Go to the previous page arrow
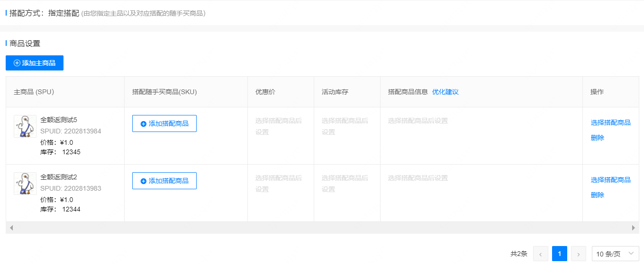644x264 pixels. [x=541, y=254]
